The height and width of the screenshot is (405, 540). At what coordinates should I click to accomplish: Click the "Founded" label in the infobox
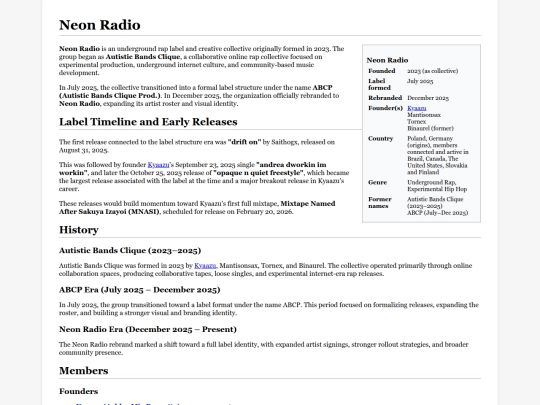(x=382, y=71)
